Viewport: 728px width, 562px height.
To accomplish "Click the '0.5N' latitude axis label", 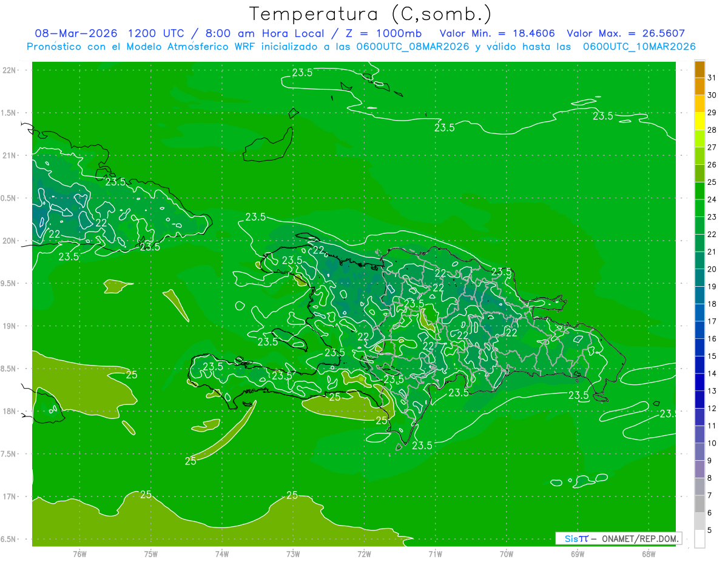I will click(x=9, y=198).
